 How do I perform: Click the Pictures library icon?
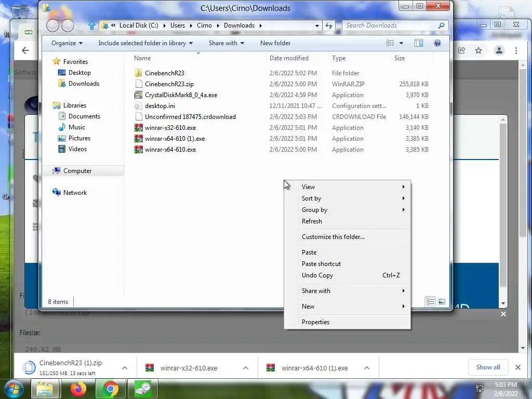pos(62,138)
